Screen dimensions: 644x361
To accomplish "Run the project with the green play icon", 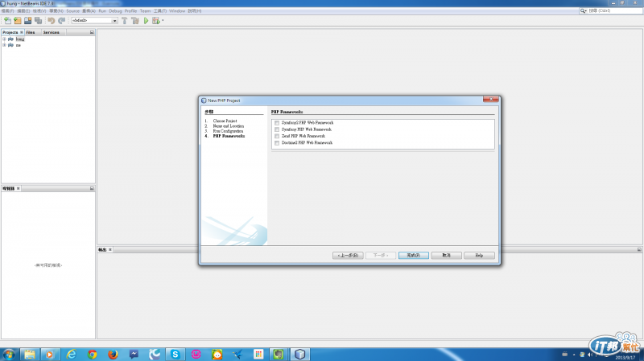I will 146,21.
